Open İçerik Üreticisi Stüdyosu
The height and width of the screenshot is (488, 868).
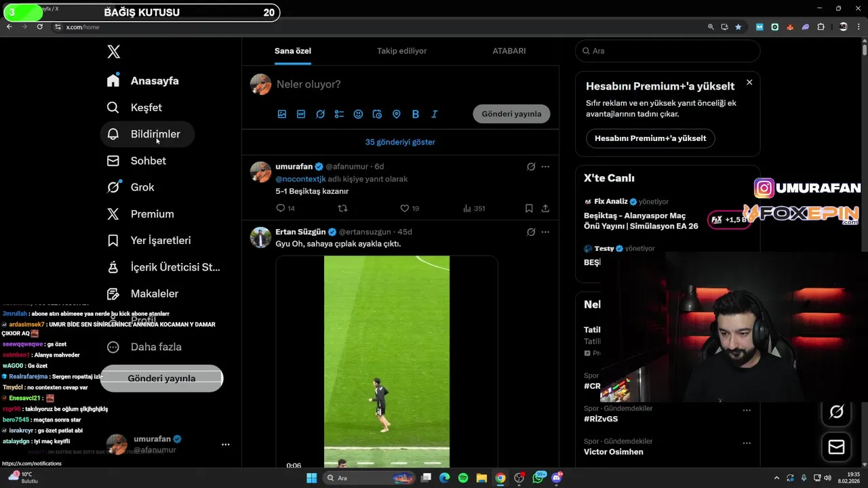(x=163, y=267)
